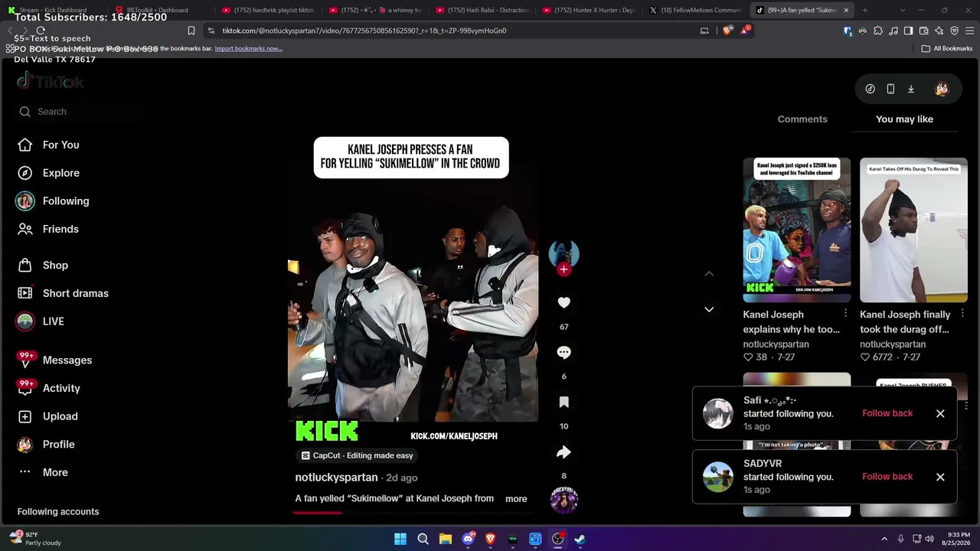This screenshot has width=980, height=551.
Task: Dismiss the SADYVR follow notification
Action: [x=940, y=477]
